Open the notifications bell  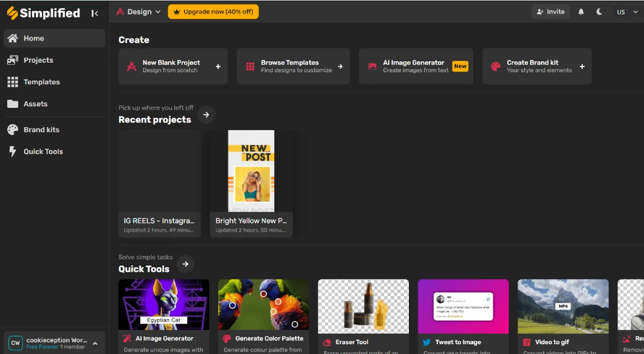pyautogui.click(x=581, y=12)
